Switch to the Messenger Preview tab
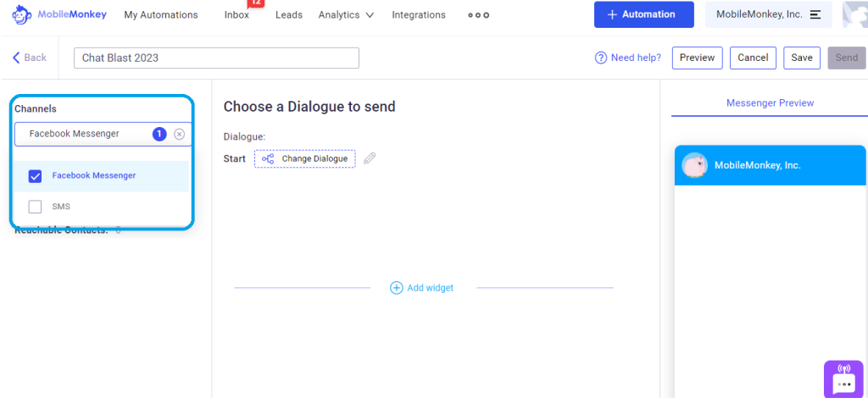 770,102
